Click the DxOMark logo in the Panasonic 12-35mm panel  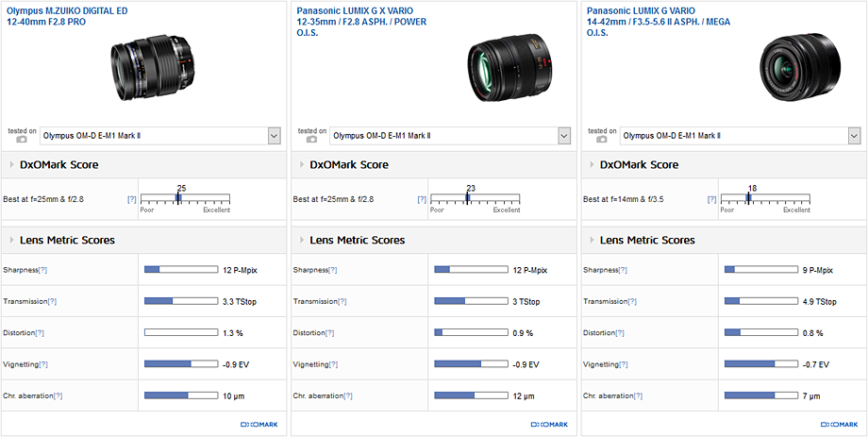point(549,425)
